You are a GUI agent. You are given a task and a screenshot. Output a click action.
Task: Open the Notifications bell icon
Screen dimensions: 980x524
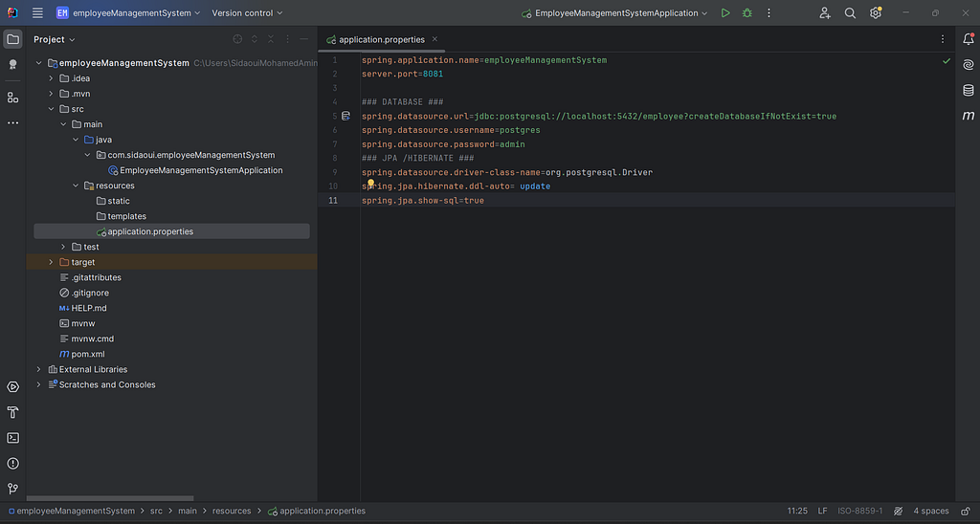[x=969, y=38]
